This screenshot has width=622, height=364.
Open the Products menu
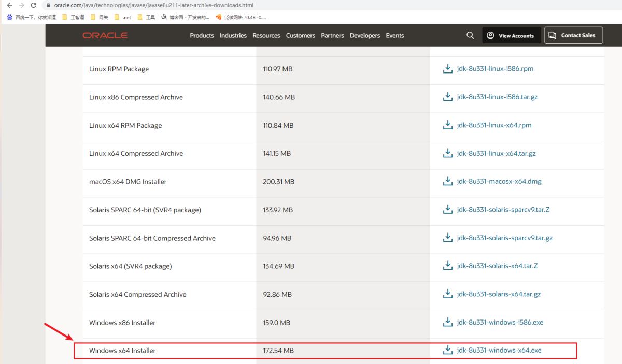202,35
